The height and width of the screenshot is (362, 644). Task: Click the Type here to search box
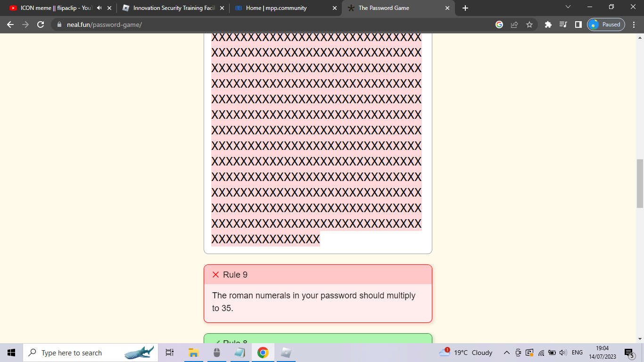(x=91, y=353)
